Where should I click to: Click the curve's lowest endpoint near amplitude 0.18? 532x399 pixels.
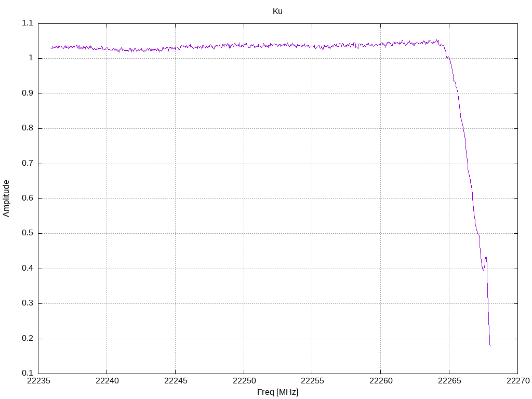tap(490, 345)
